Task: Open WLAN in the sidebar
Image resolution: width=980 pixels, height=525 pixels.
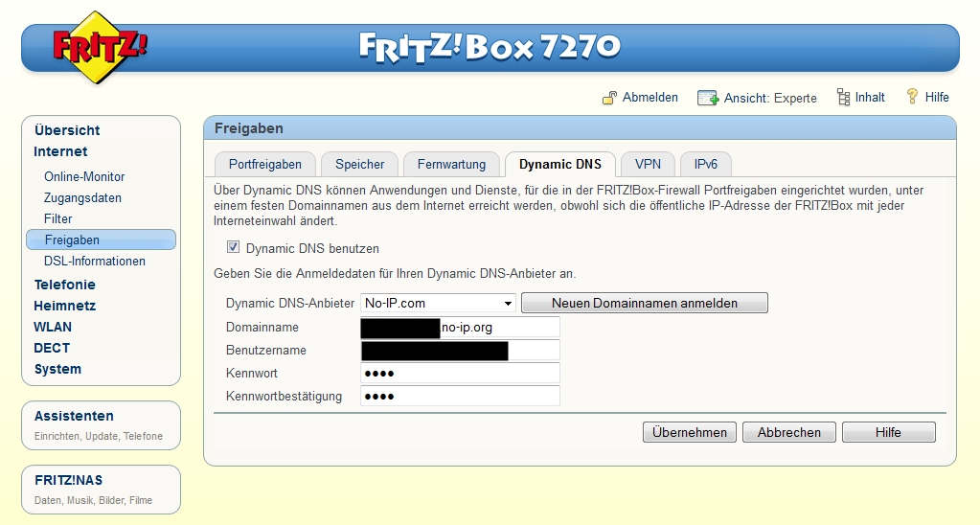Action: pyautogui.click(x=53, y=328)
